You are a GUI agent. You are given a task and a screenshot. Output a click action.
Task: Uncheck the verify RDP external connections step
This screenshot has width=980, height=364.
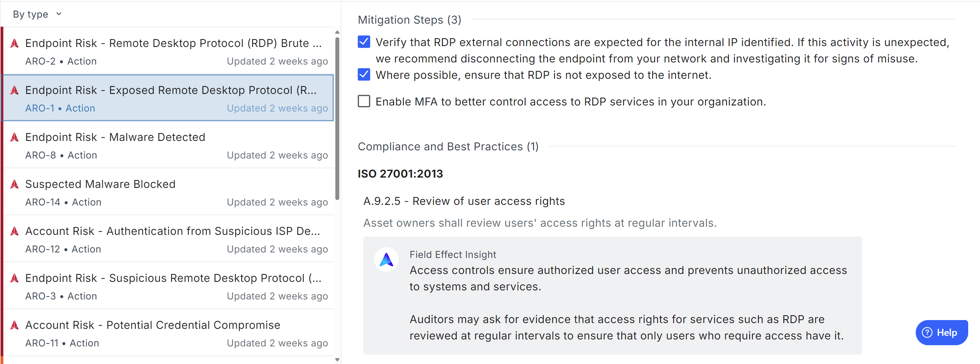364,42
